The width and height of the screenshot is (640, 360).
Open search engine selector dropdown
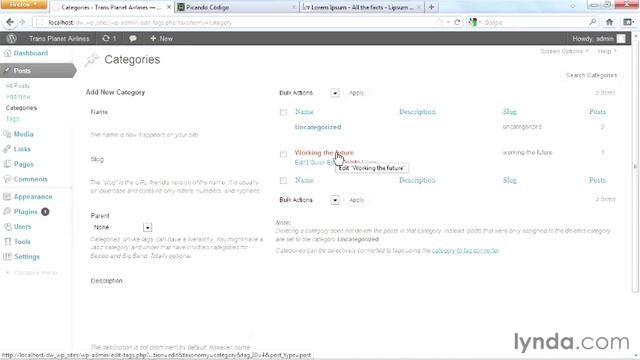475,22
